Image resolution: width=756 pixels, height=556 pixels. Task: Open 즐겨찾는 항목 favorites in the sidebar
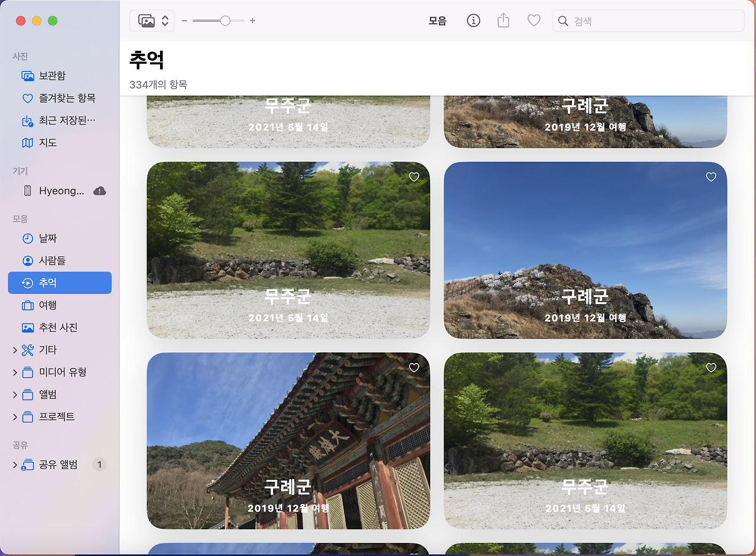click(60, 98)
